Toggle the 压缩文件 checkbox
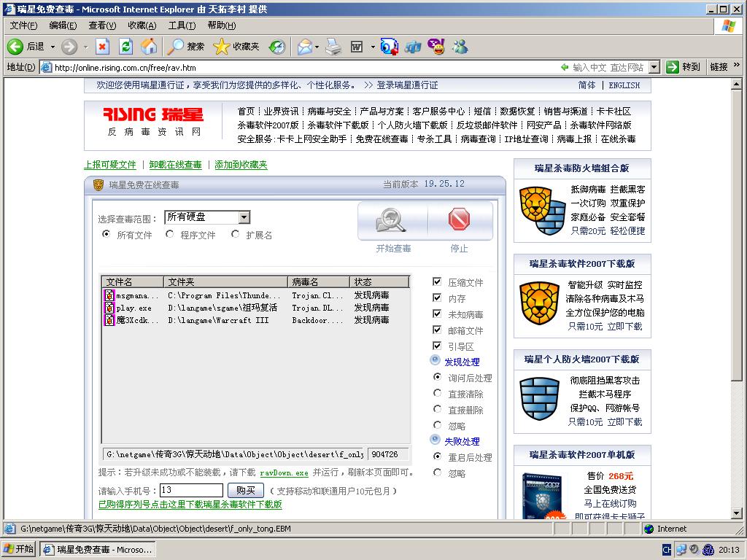 coord(437,281)
